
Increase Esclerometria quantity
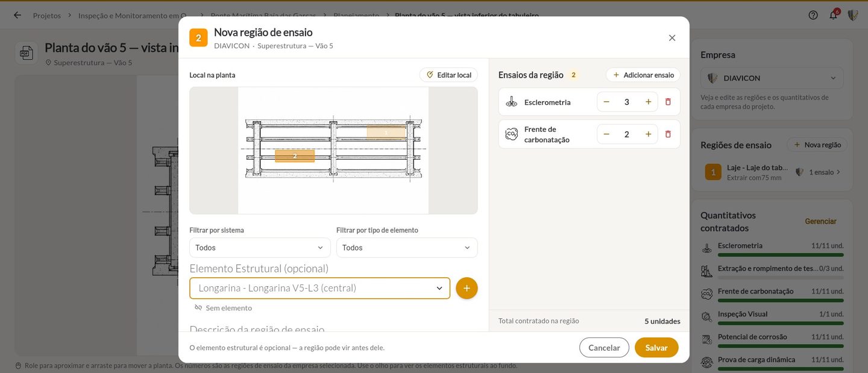click(648, 102)
